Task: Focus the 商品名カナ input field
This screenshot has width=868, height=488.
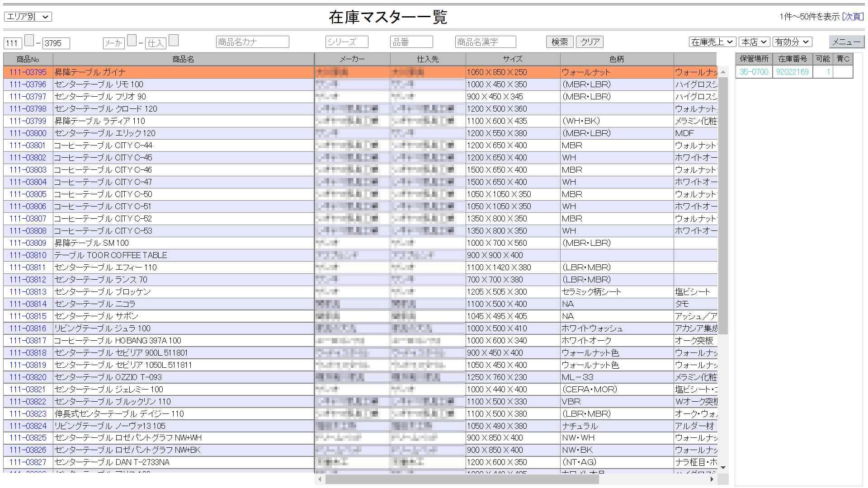Action: 252,42
